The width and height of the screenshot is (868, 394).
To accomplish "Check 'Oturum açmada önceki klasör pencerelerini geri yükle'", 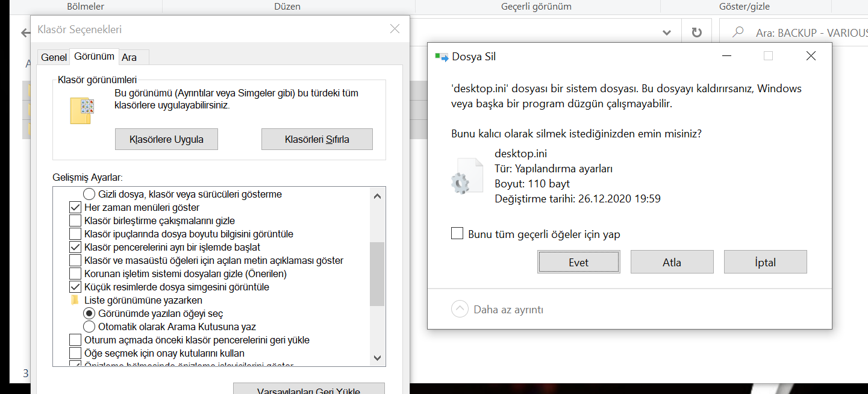I will (x=75, y=340).
